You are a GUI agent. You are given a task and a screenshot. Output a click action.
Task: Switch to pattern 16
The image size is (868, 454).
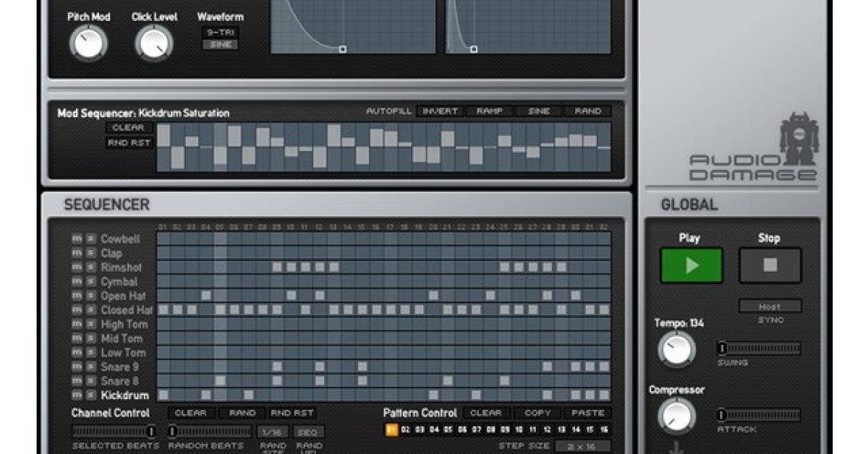pos(604,430)
